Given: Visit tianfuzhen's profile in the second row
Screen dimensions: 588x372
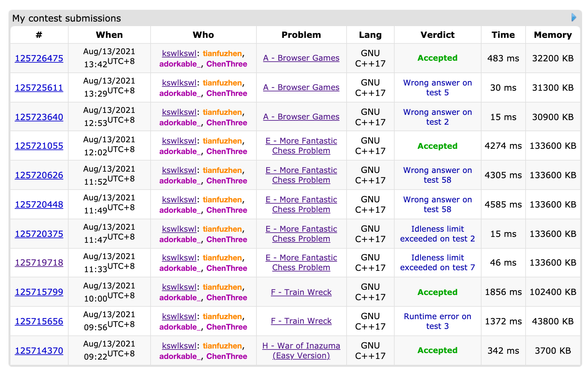Looking at the screenshot, I should (x=222, y=83).
